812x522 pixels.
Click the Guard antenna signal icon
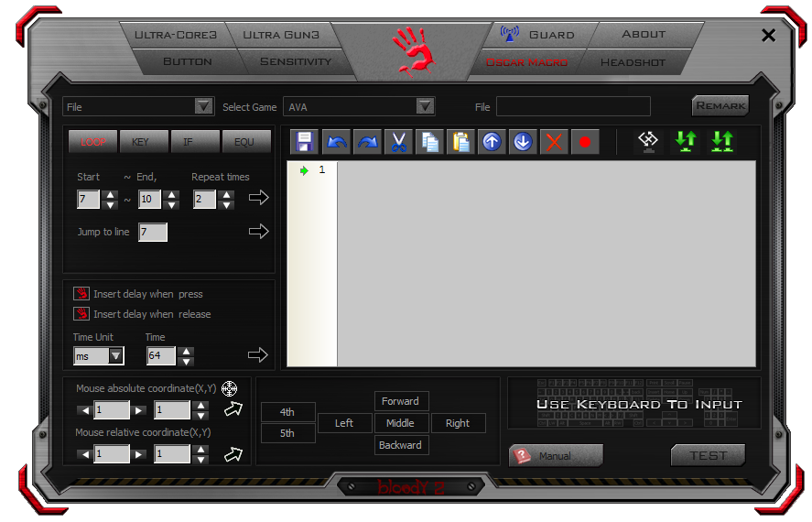[510, 34]
